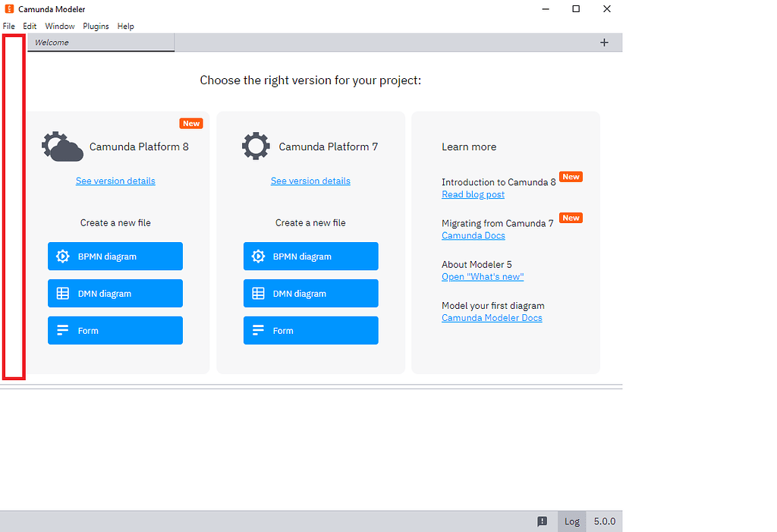
Task: Open Camunda Modeler Docs link
Action: (492, 318)
